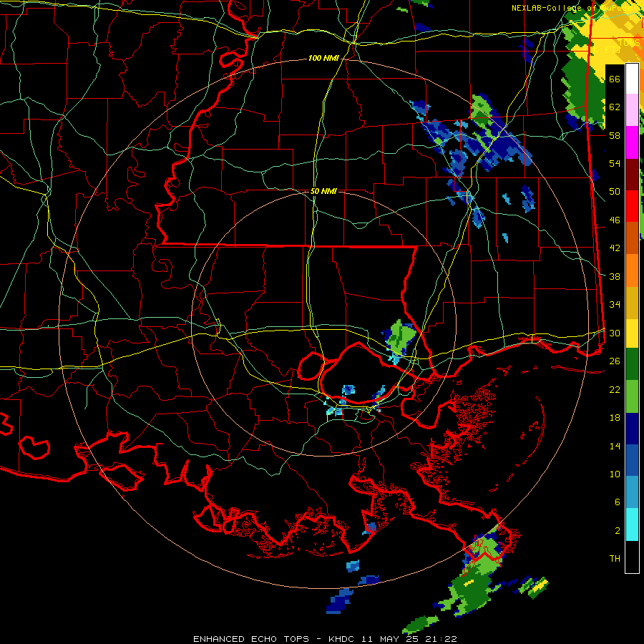The image size is (644, 644).
Task: Select the magenta legend swatch
Action: 632,142
